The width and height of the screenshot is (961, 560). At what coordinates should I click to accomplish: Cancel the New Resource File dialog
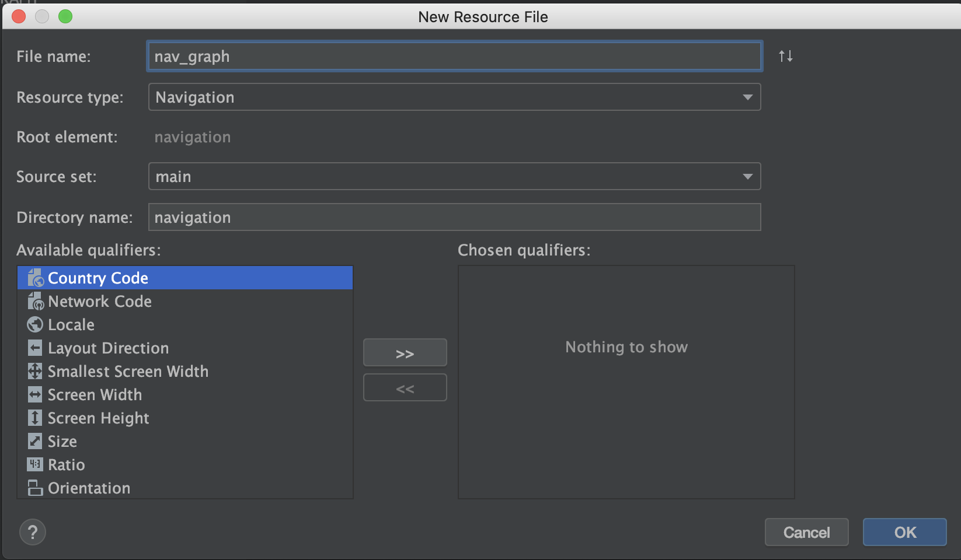coord(807,532)
